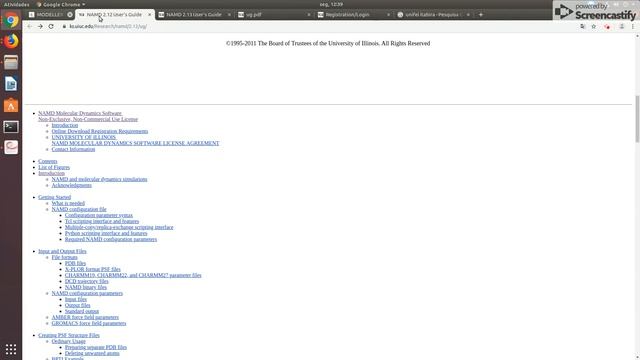Open the Contents link
This screenshot has height=360, width=640.
(x=48, y=161)
